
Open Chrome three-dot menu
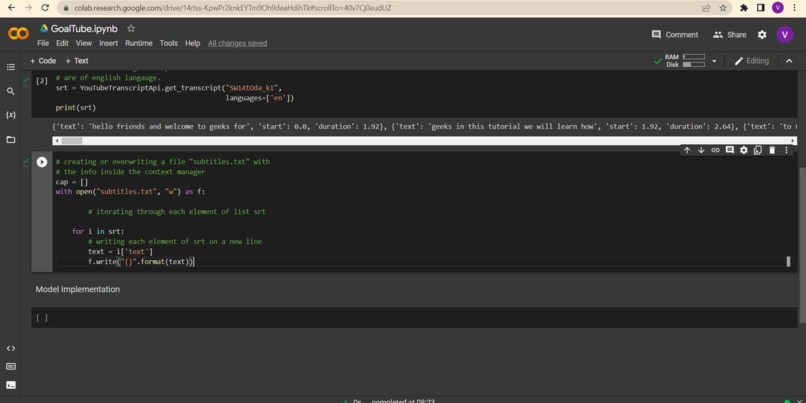795,8
